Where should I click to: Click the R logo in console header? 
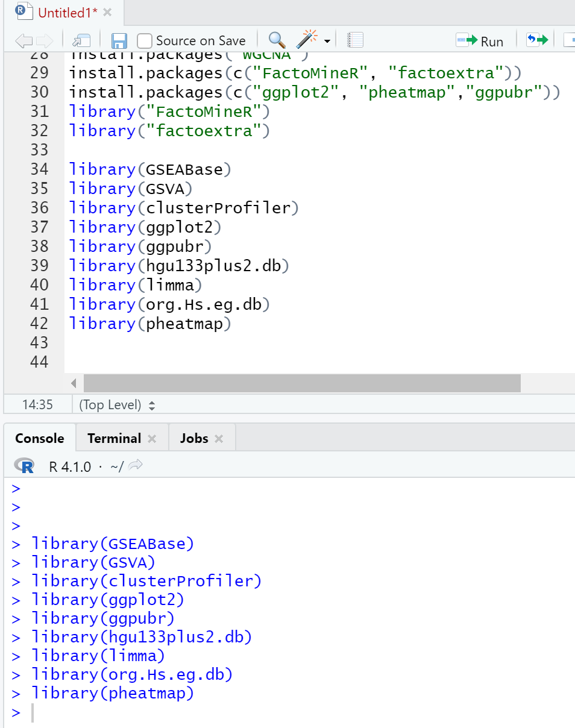[25, 466]
